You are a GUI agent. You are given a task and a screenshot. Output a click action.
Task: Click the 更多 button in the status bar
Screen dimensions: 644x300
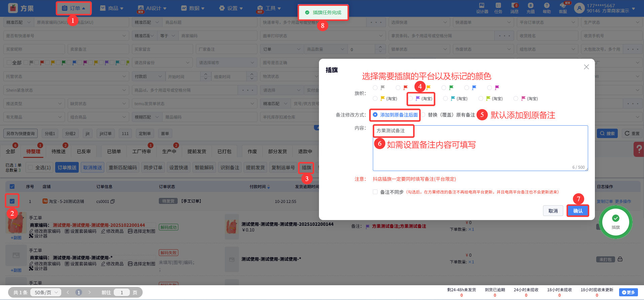tap(629, 293)
